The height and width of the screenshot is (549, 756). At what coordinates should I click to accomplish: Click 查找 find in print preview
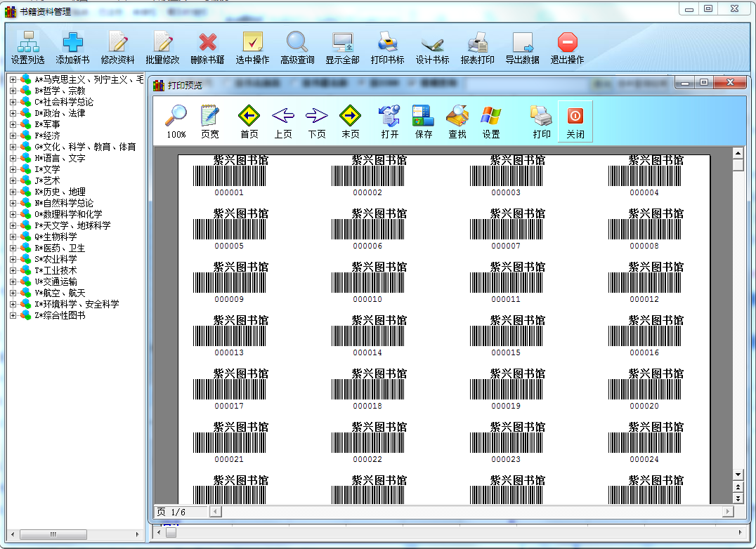click(x=457, y=121)
